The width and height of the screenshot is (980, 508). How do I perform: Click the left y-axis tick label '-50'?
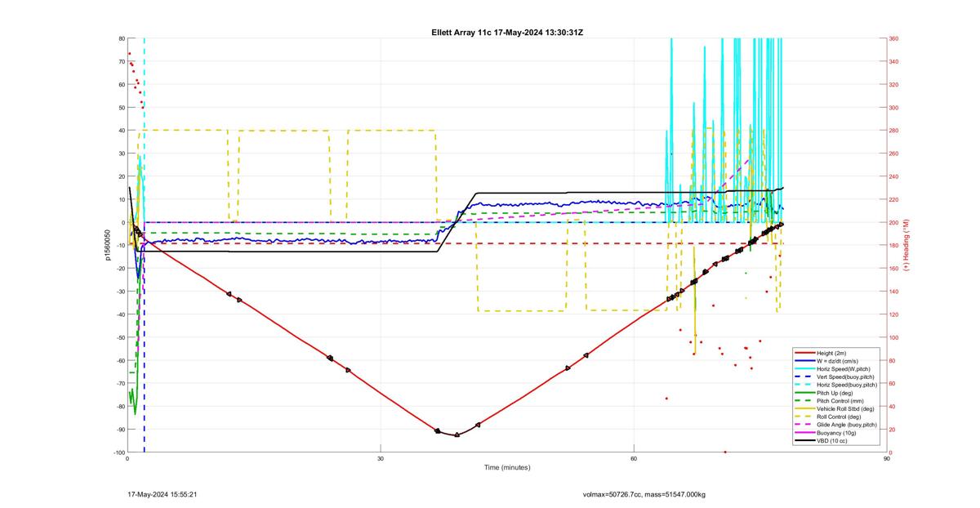pyautogui.click(x=120, y=337)
